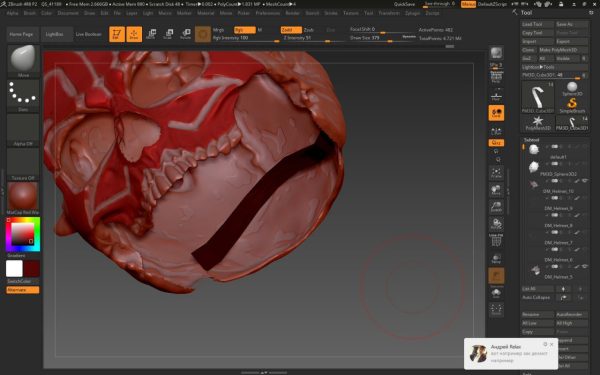Choose the Move gizmo icon in toolbar

pos(151,34)
